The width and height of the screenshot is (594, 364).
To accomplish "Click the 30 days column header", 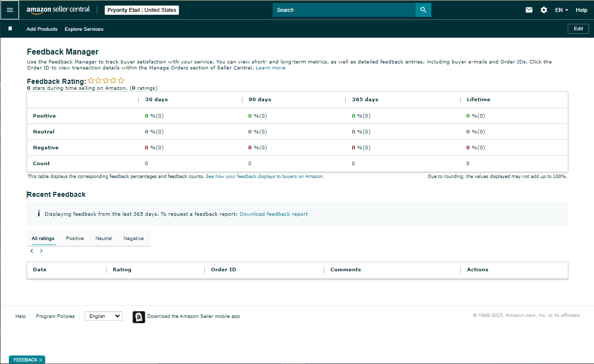I will (x=156, y=100).
